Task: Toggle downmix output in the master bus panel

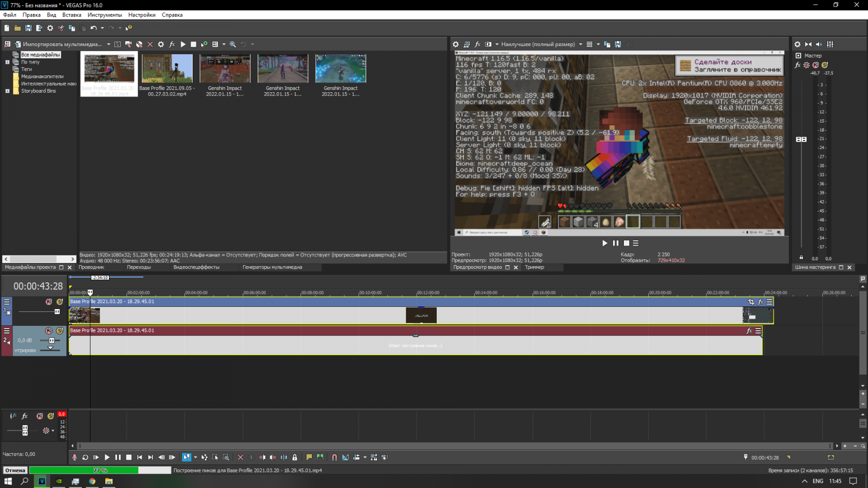Action: coord(808,44)
